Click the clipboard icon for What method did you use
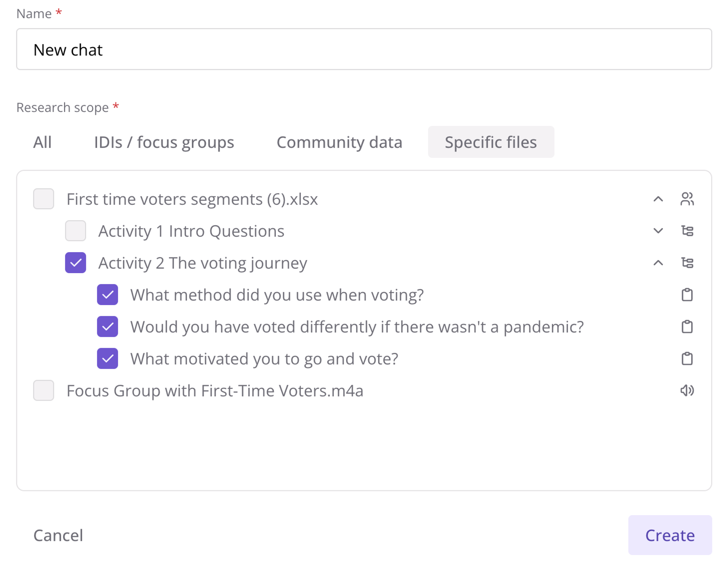This screenshot has height=570, width=728. pyautogui.click(x=687, y=295)
